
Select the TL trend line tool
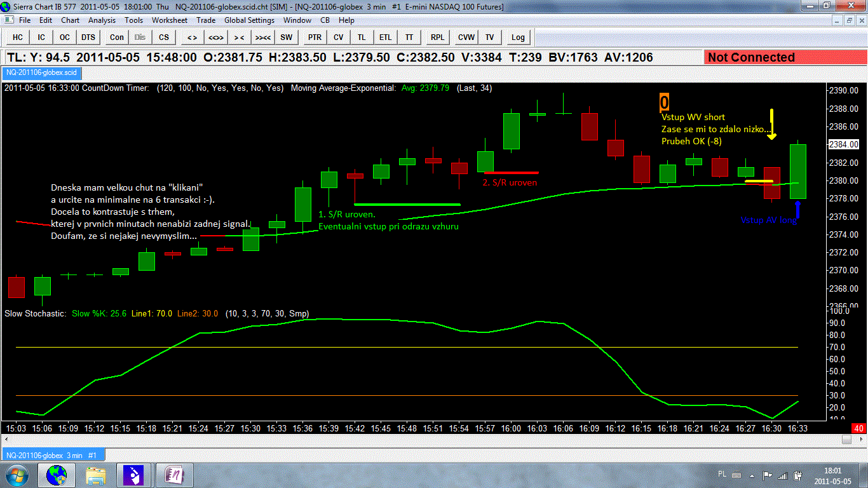[362, 37]
